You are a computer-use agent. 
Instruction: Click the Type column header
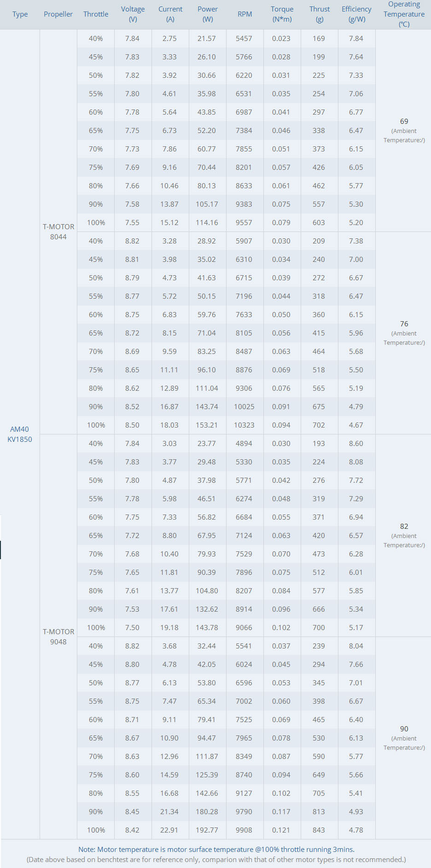coord(20,14)
